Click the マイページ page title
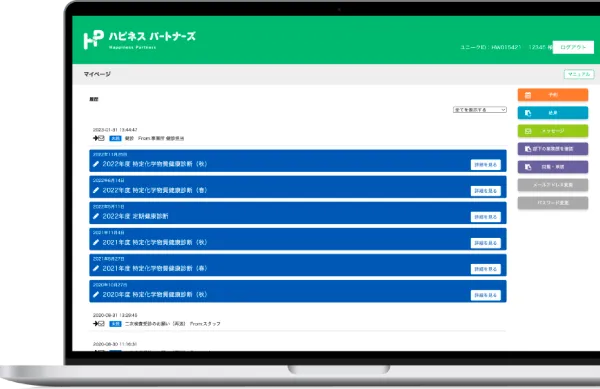 pos(97,74)
